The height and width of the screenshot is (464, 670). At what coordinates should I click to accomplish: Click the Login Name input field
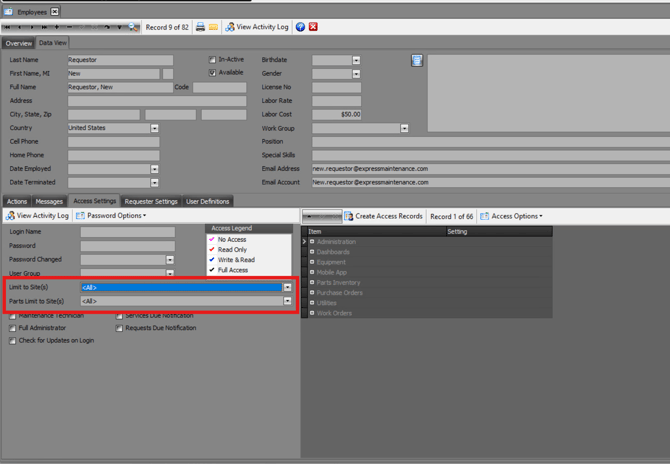(x=127, y=232)
